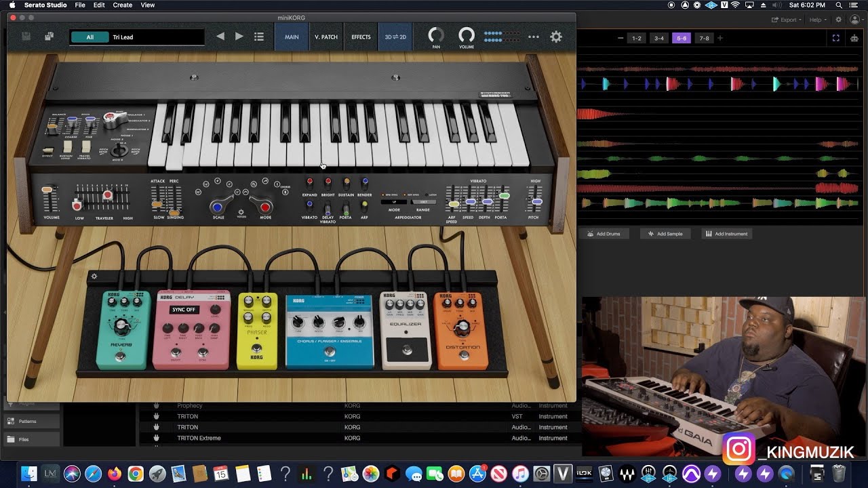Select the 7-8 scene button
Screen dimensions: 868x488
click(705, 38)
